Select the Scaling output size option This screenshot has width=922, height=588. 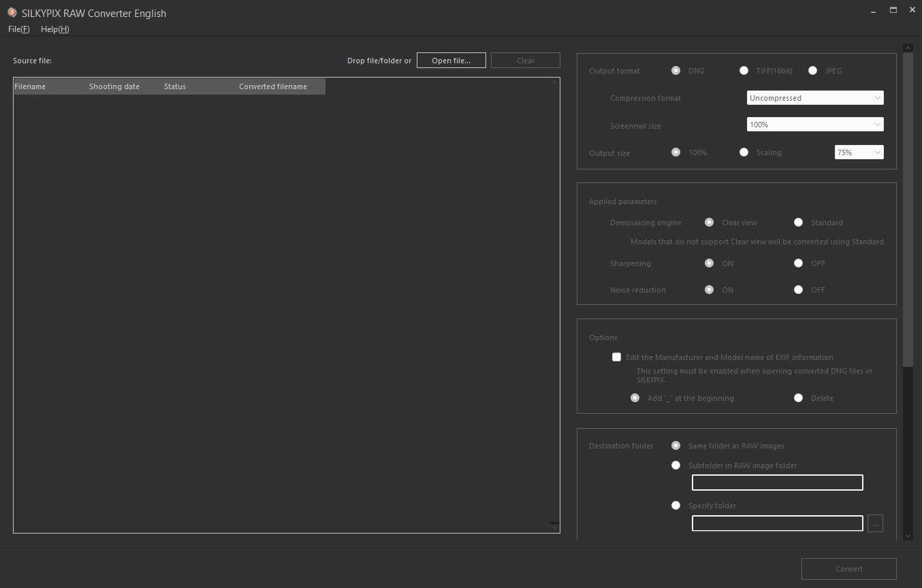pyautogui.click(x=744, y=152)
